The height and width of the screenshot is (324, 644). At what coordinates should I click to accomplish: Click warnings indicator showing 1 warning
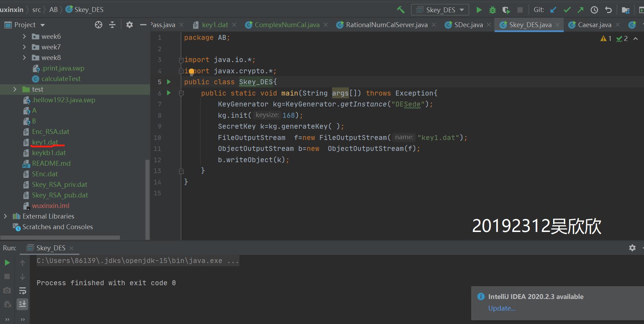click(606, 38)
